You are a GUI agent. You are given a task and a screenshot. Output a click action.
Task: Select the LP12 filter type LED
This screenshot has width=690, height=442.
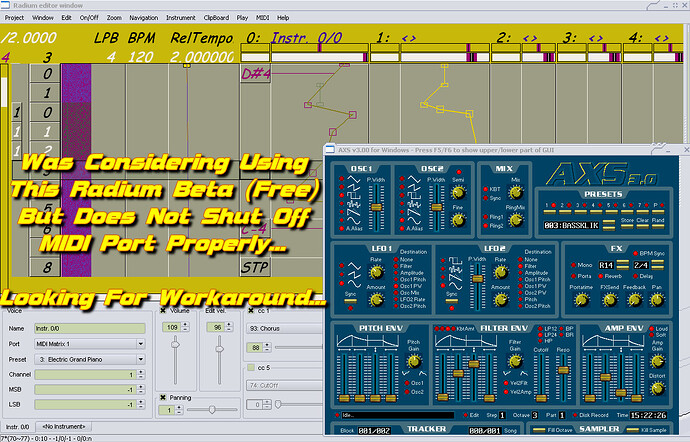click(540, 328)
